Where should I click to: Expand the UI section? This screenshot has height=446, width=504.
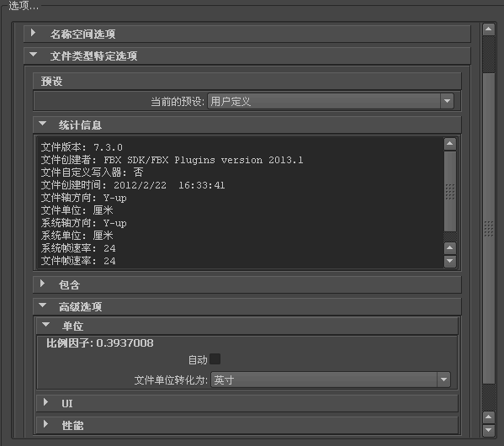click(247, 403)
